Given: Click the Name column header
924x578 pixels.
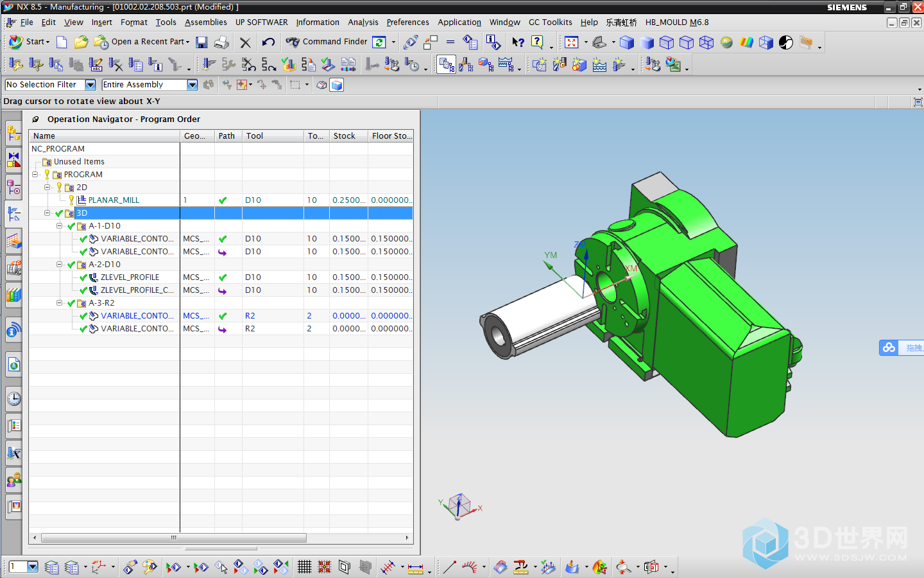Looking at the screenshot, I should coord(105,136).
